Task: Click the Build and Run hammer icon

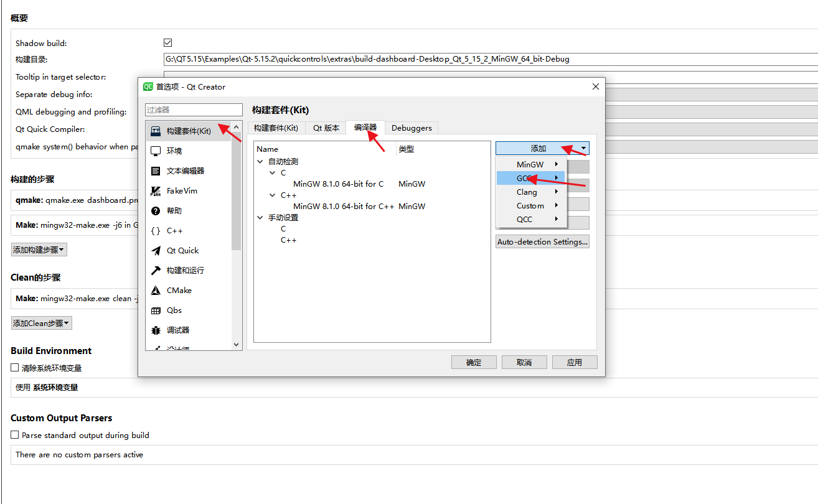Action: tap(156, 271)
